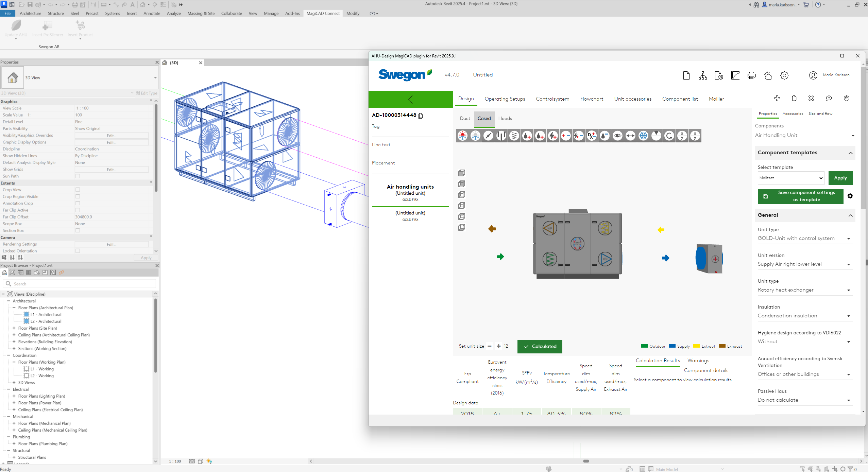The image size is (868, 472).
Task: Check the Section Box option
Action: 78,230
